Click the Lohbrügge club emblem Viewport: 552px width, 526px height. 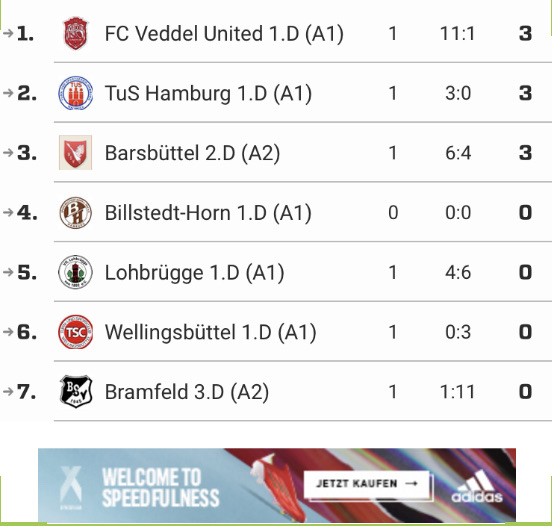pyautogui.click(x=75, y=272)
